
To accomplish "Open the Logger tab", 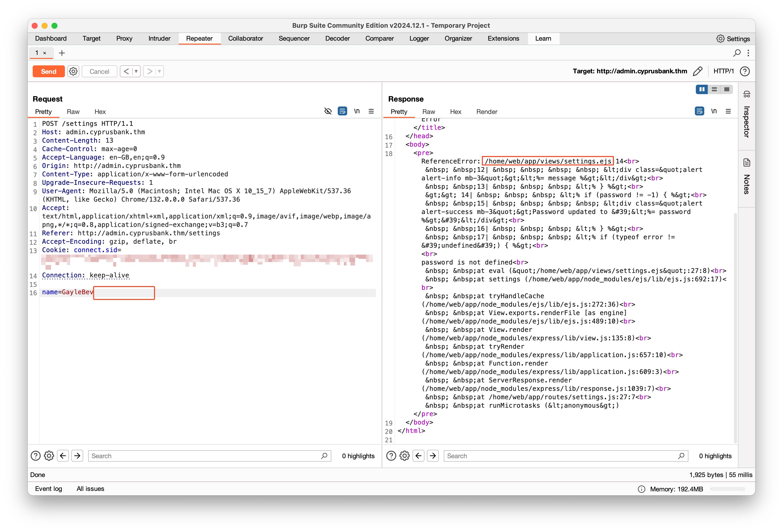I will pyautogui.click(x=419, y=38).
